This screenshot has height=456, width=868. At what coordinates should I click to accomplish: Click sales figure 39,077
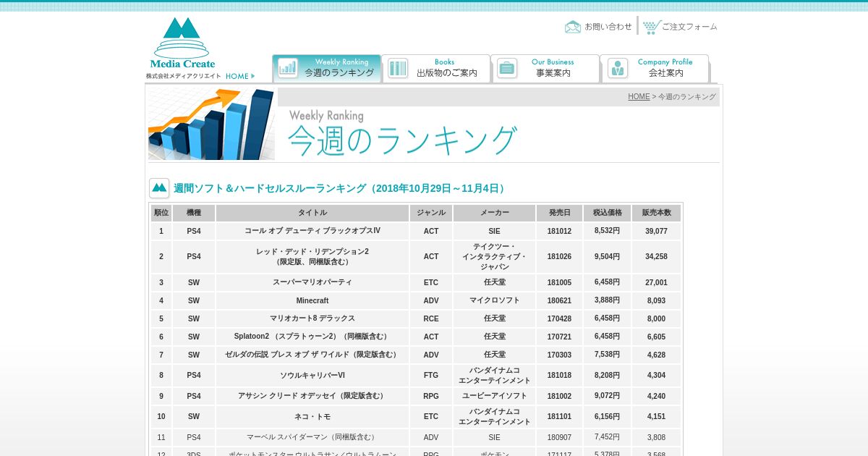(x=657, y=231)
